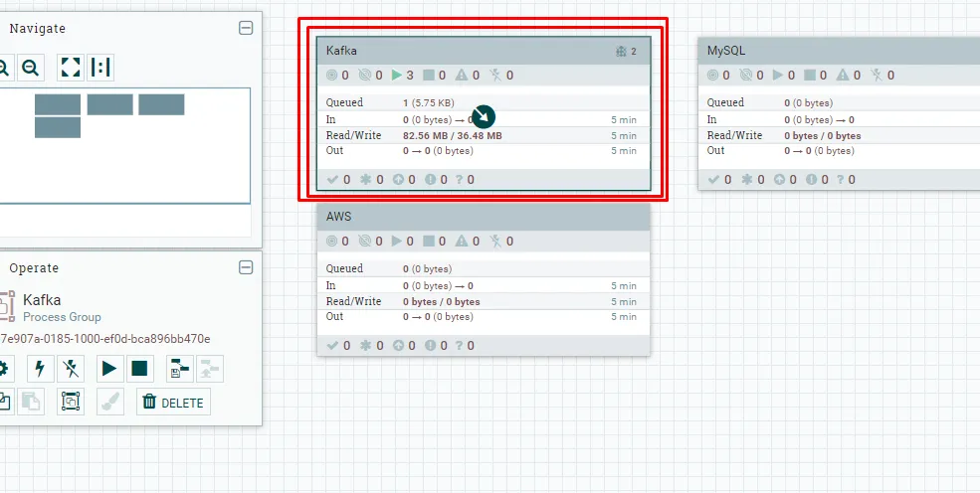Click the Disable crossed-lightning icon in Operate
Screen dimensions: 980x493
(x=71, y=369)
